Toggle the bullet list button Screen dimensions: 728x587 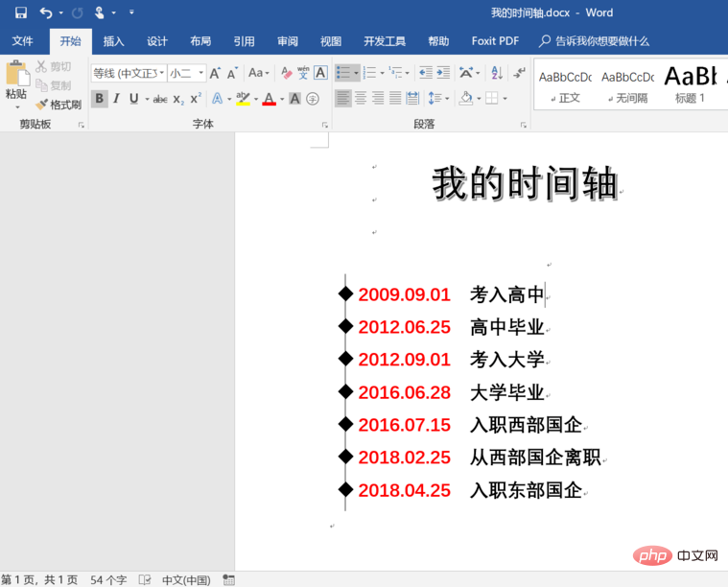[343, 73]
